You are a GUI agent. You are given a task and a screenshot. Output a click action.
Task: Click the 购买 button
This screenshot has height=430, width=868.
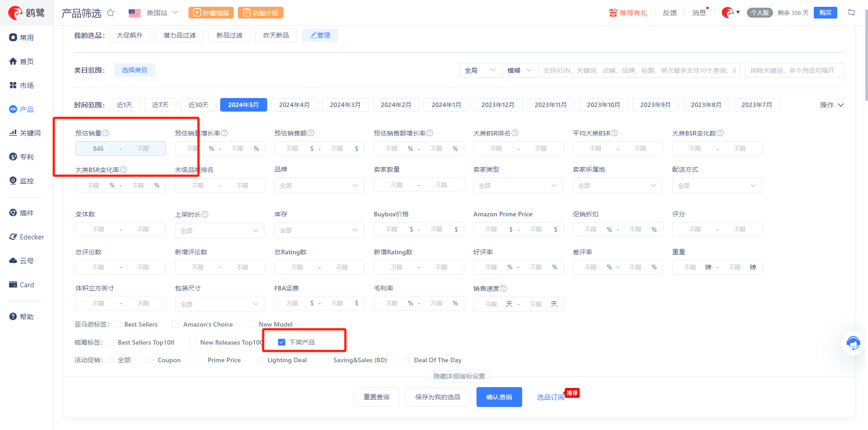point(826,13)
